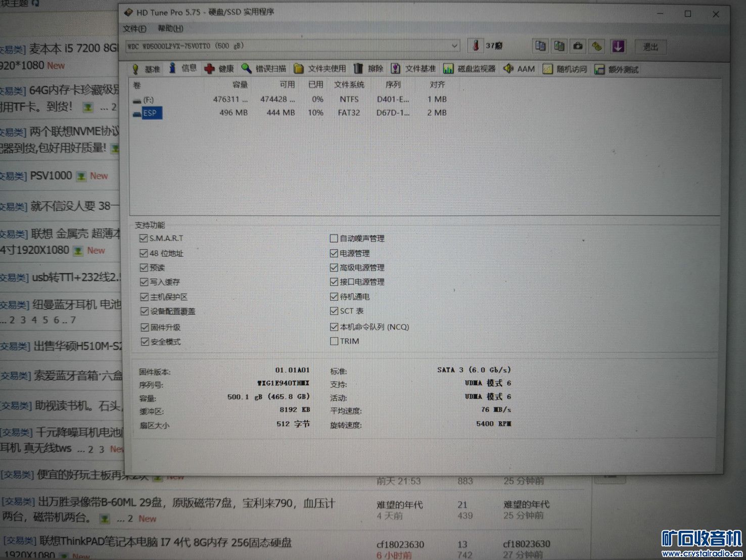Switch to the 错误扫描 tab

point(264,69)
